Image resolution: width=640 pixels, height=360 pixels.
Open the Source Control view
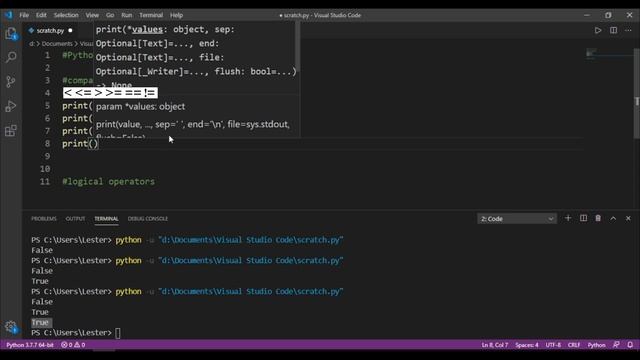(x=11, y=82)
